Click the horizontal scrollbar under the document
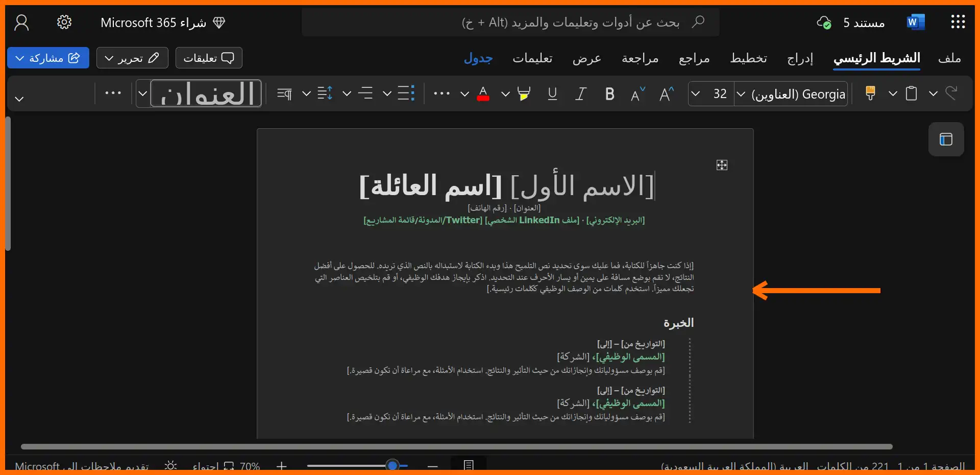This screenshot has width=980, height=475. tap(457, 446)
